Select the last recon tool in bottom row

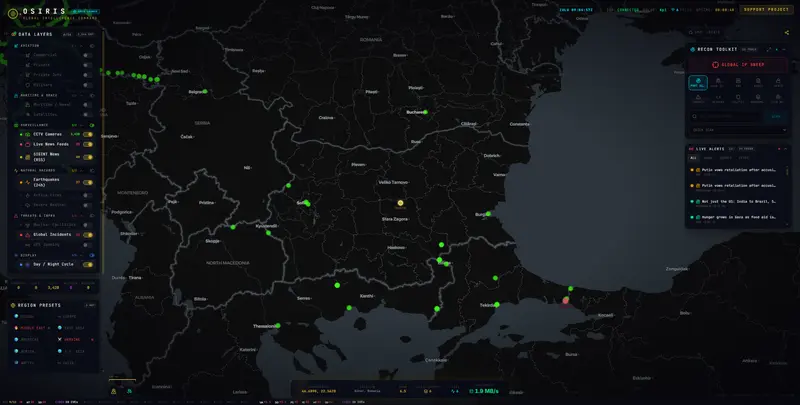(x=778, y=99)
